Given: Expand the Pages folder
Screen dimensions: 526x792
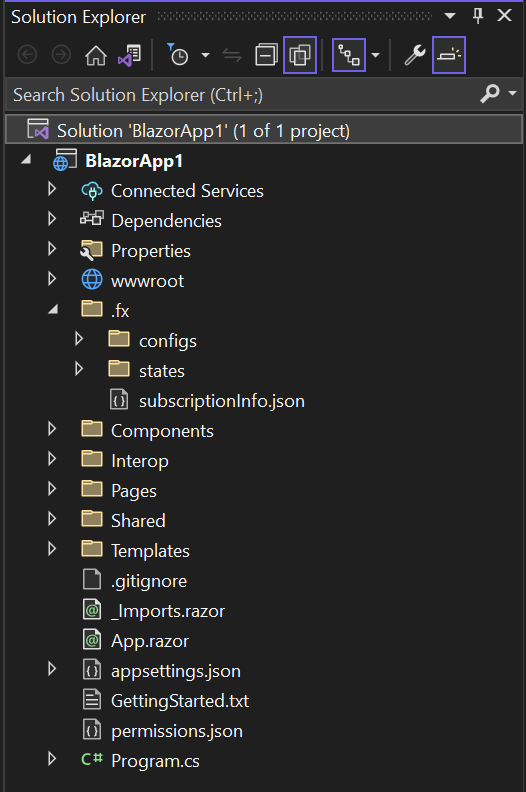Looking at the screenshot, I should [x=52, y=488].
